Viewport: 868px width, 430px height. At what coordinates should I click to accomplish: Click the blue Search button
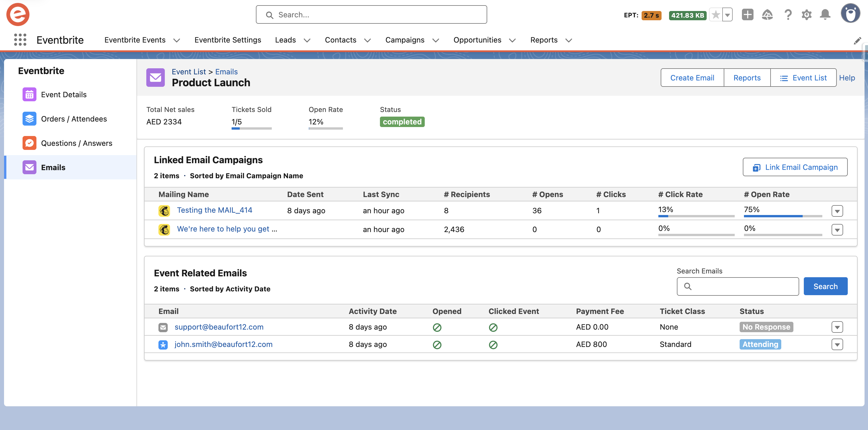825,286
